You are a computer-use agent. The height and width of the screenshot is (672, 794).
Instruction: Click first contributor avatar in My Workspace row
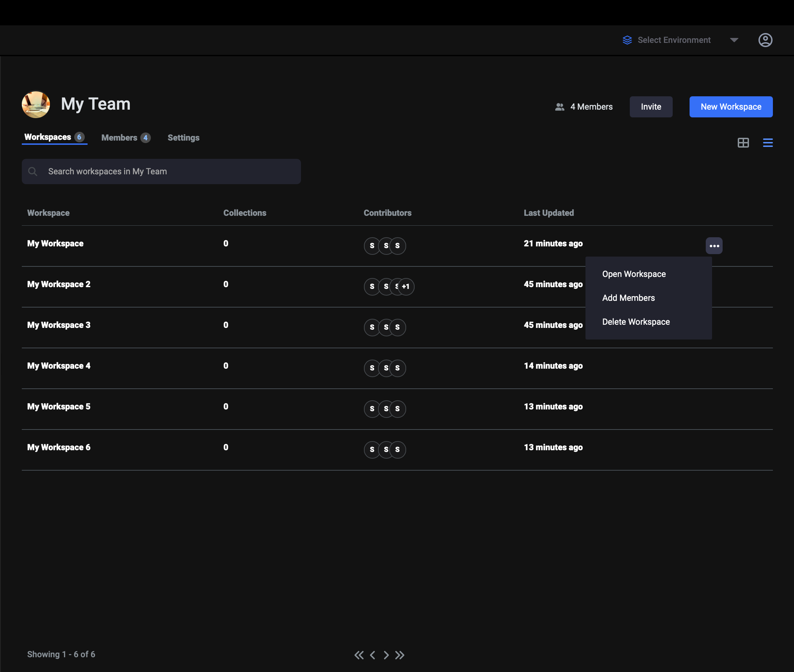[x=372, y=246]
